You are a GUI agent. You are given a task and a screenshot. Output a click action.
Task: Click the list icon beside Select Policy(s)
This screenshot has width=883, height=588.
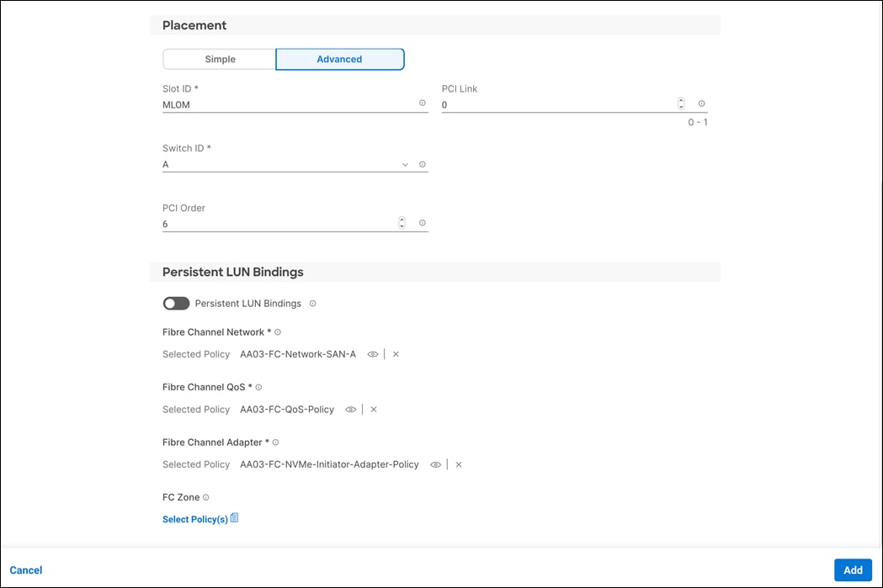tap(235, 517)
